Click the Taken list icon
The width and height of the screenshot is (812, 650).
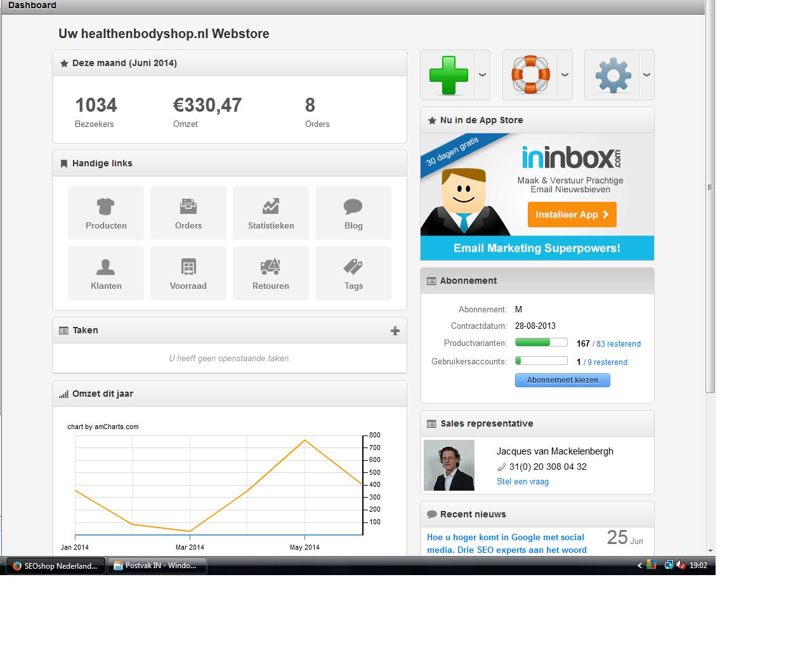click(x=63, y=331)
